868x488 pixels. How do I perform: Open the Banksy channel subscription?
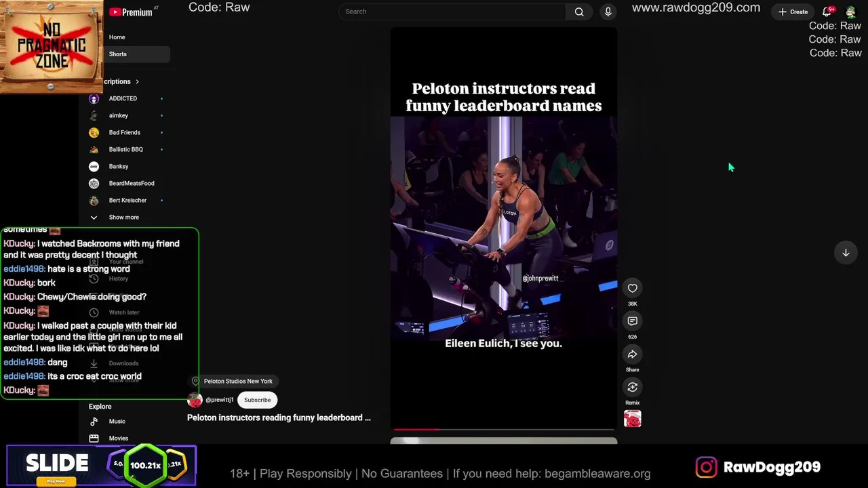pyautogui.click(x=119, y=167)
